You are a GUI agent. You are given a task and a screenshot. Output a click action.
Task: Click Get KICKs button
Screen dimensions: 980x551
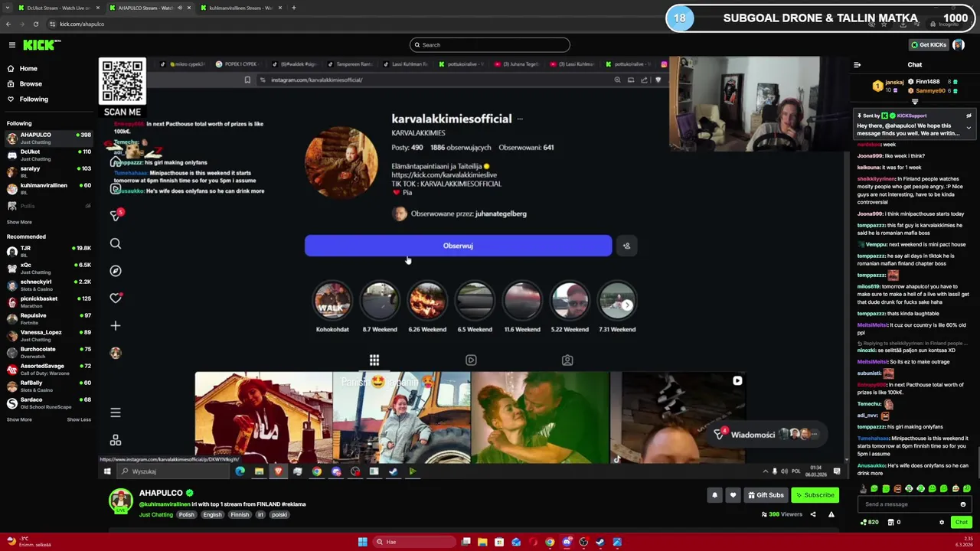coord(929,45)
